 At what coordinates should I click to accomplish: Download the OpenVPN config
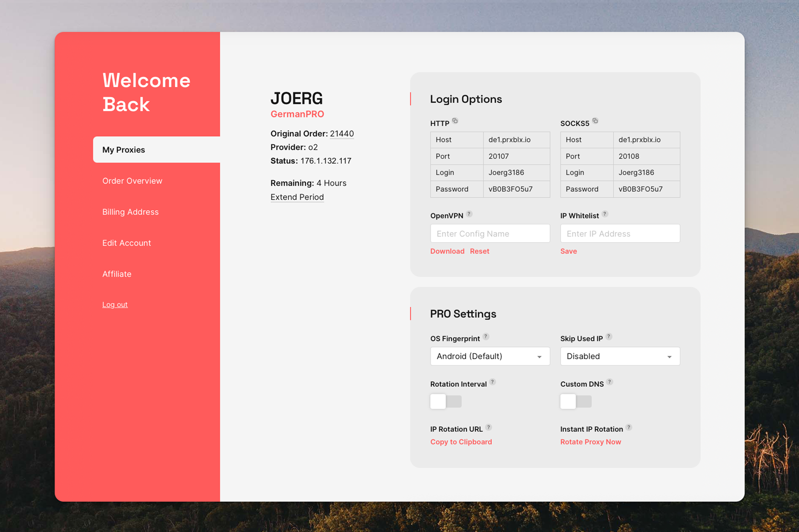coord(447,251)
